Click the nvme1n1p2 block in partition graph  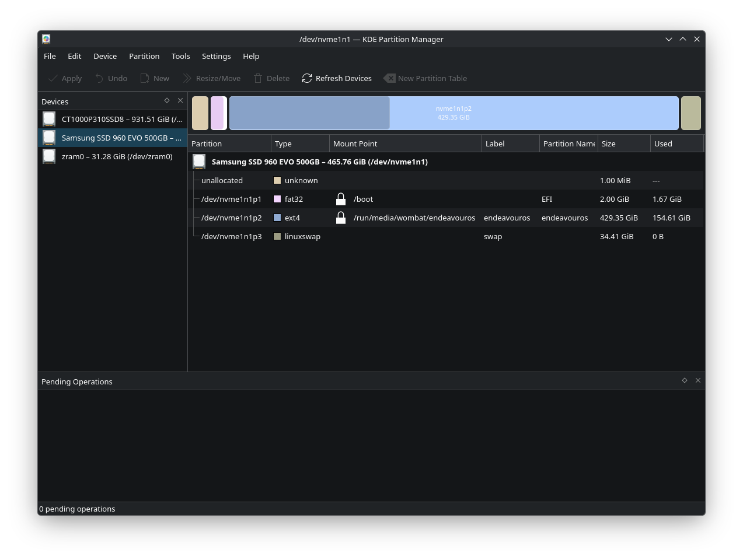coord(454,113)
